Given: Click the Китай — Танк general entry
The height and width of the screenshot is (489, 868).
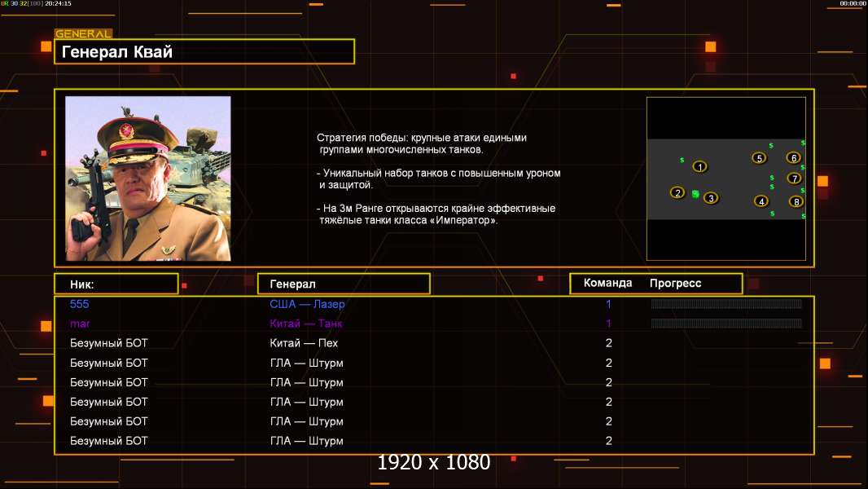Looking at the screenshot, I should 305,324.
